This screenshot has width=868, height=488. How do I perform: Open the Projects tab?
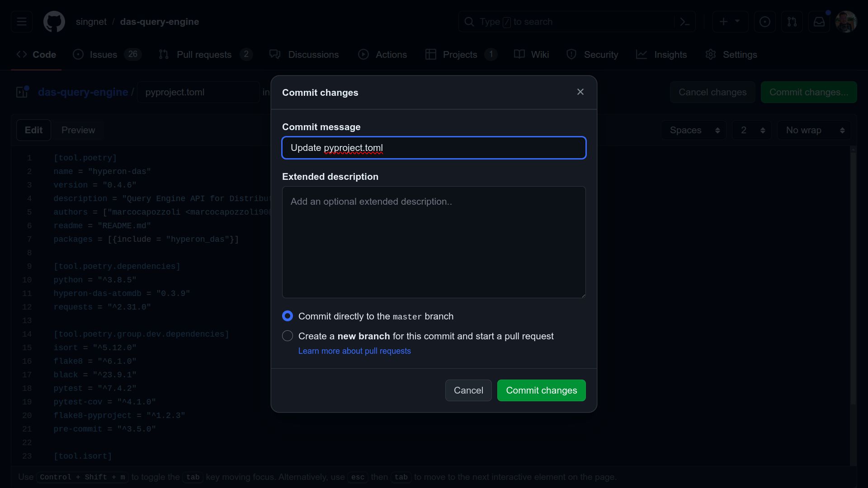(x=461, y=55)
